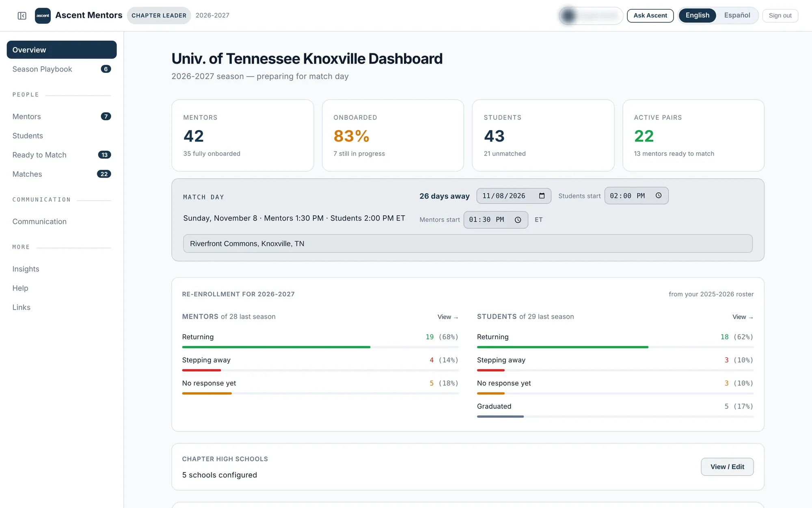This screenshot has height=508, width=812.
Task: Click the 13 badge beside Ready to Match
Action: [x=104, y=155]
